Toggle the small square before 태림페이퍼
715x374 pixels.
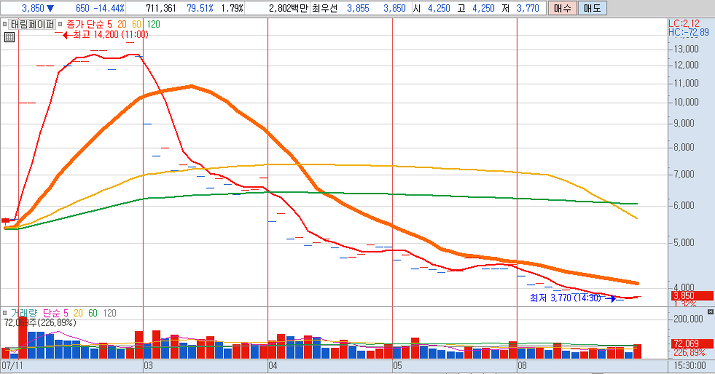(5, 24)
